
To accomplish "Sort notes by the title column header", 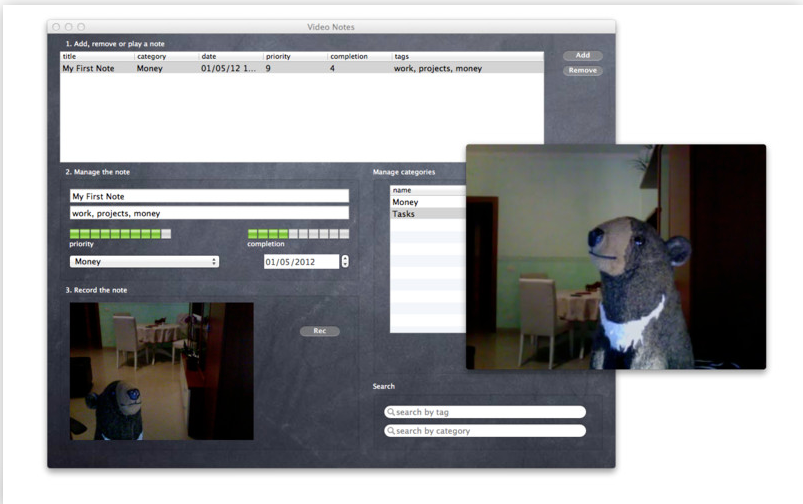I will pos(97,56).
